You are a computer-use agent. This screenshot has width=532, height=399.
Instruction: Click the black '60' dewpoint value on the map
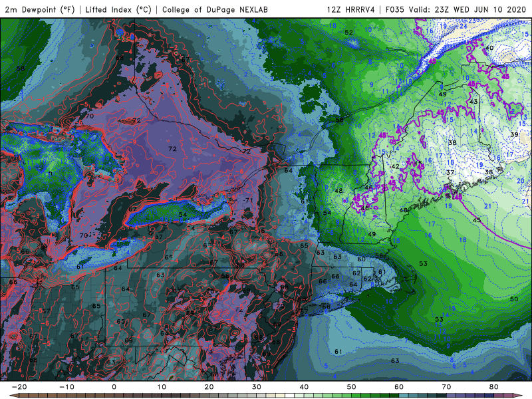(x=361, y=259)
